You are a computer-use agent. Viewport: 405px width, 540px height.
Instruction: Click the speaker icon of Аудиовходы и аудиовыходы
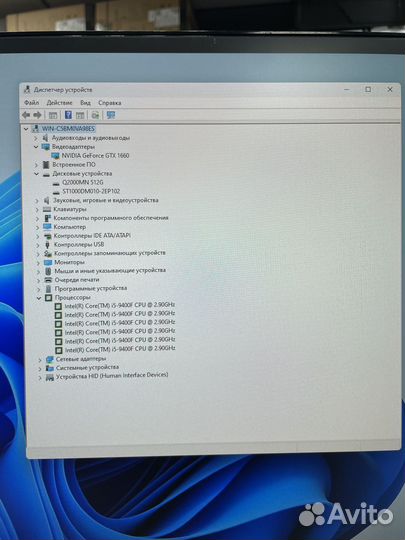click(45, 138)
